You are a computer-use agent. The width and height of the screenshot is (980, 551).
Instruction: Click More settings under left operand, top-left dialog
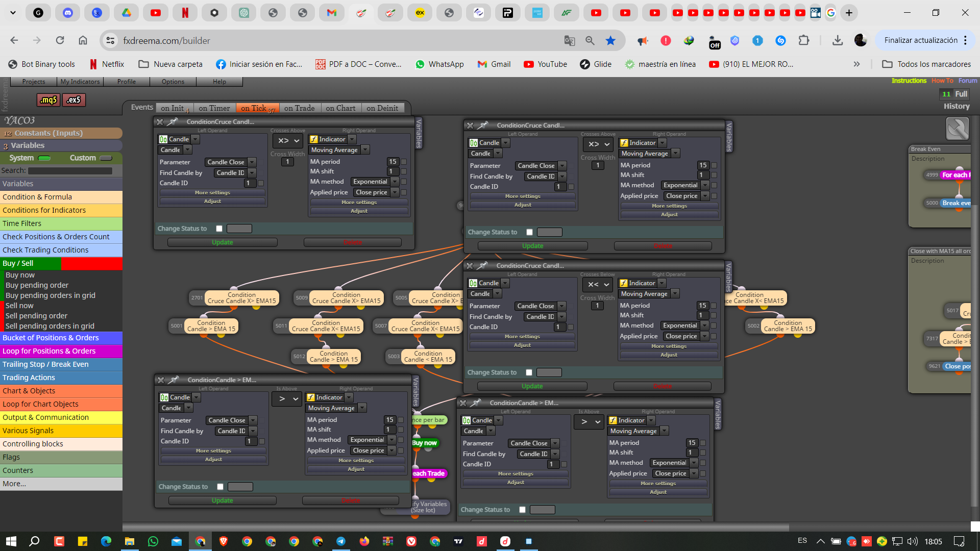(x=212, y=193)
